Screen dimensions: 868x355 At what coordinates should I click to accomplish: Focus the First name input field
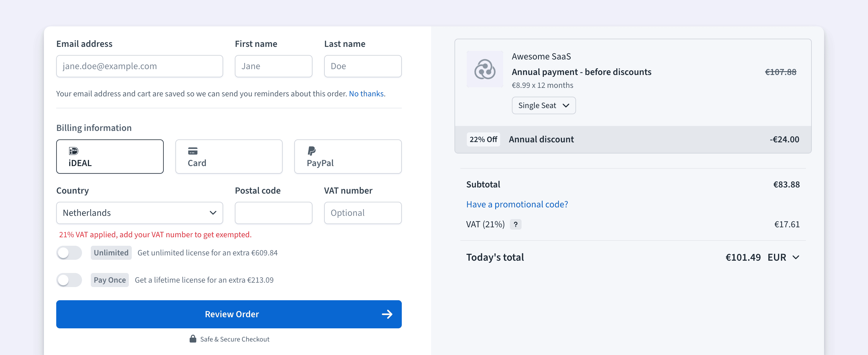point(273,66)
